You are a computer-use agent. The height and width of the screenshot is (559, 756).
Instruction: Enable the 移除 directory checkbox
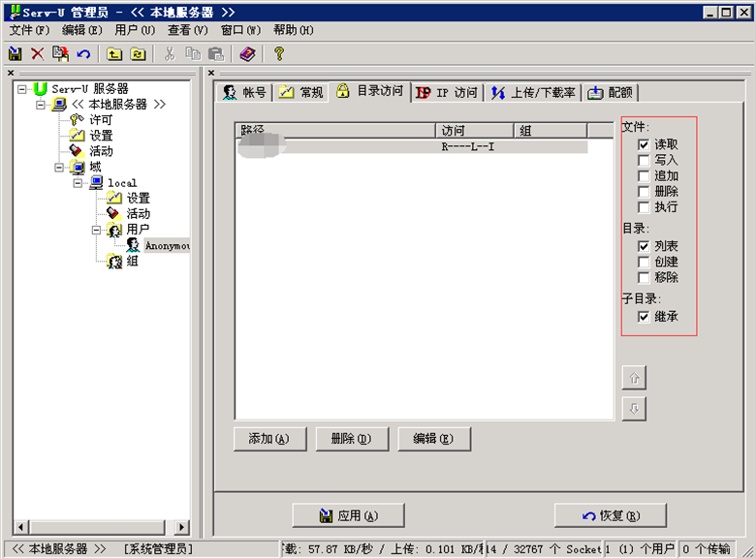click(644, 278)
